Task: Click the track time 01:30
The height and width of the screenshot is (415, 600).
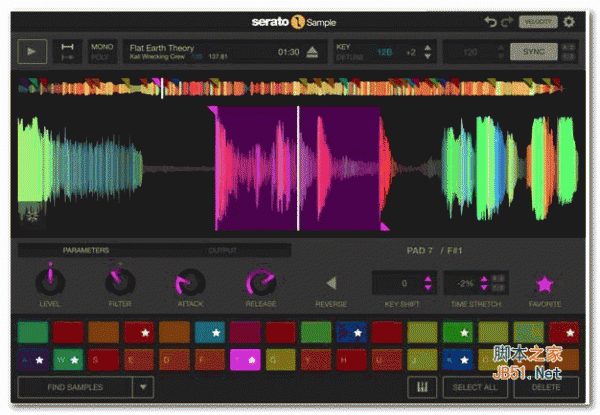Action: (289, 52)
